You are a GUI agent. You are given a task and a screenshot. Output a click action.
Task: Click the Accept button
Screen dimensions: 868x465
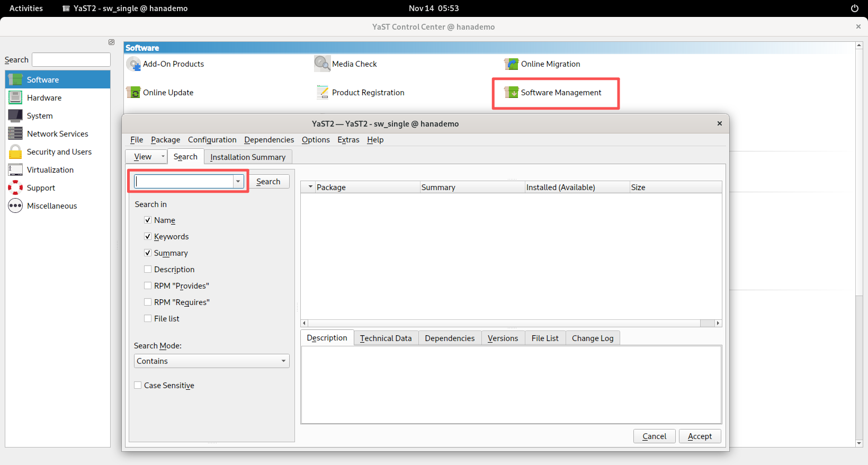(700, 436)
